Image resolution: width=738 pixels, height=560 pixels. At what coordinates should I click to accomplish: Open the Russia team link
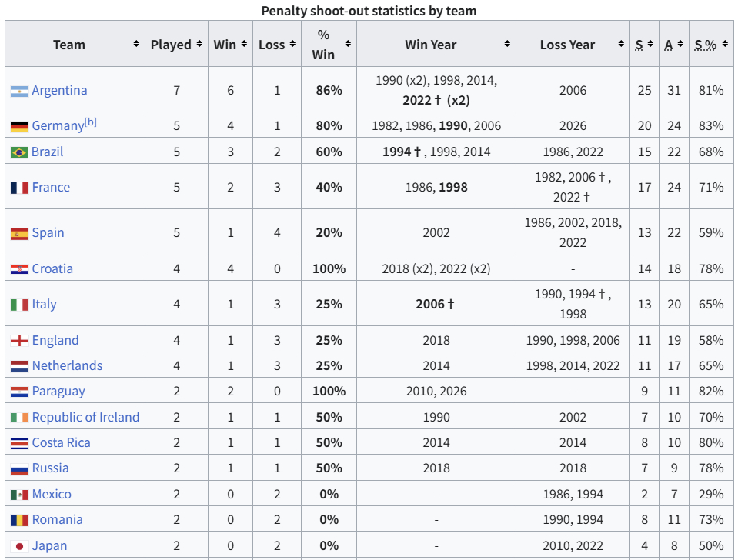[x=50, y=468]
